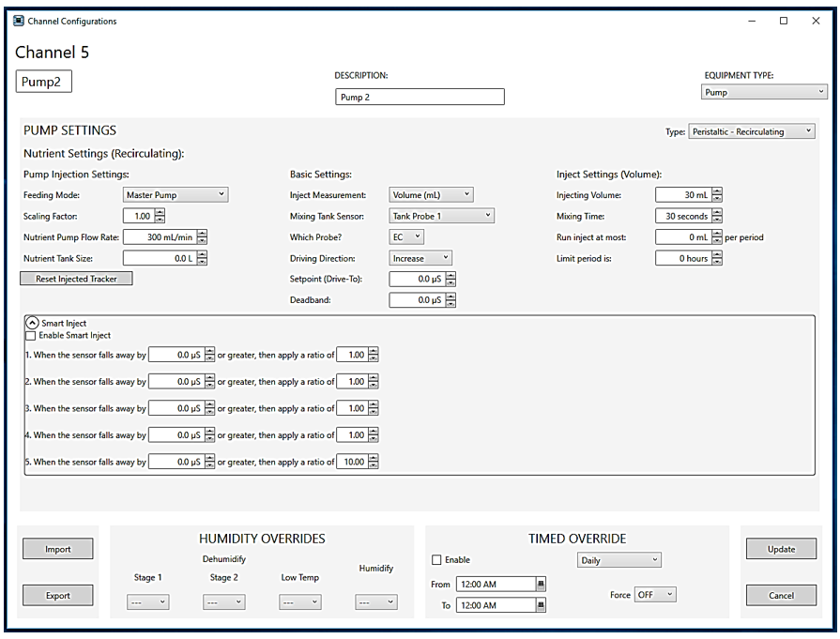840x639 pixels.
Task: Open the Which Probe dropdown
Action: (x=406, y=236)
